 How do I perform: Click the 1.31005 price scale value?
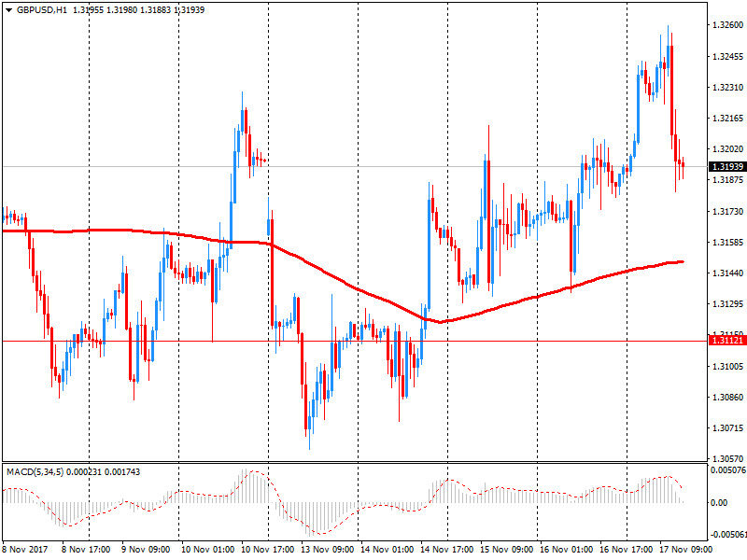point(727,366)
